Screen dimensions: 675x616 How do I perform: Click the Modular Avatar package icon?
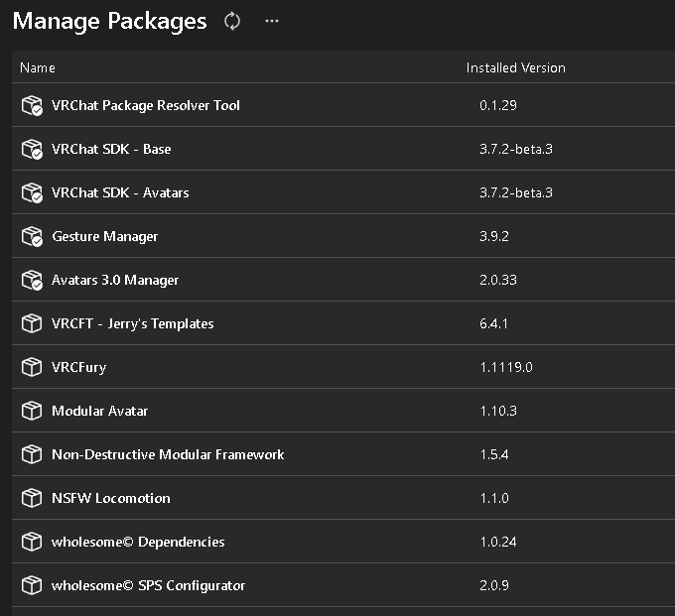point(32,411)
